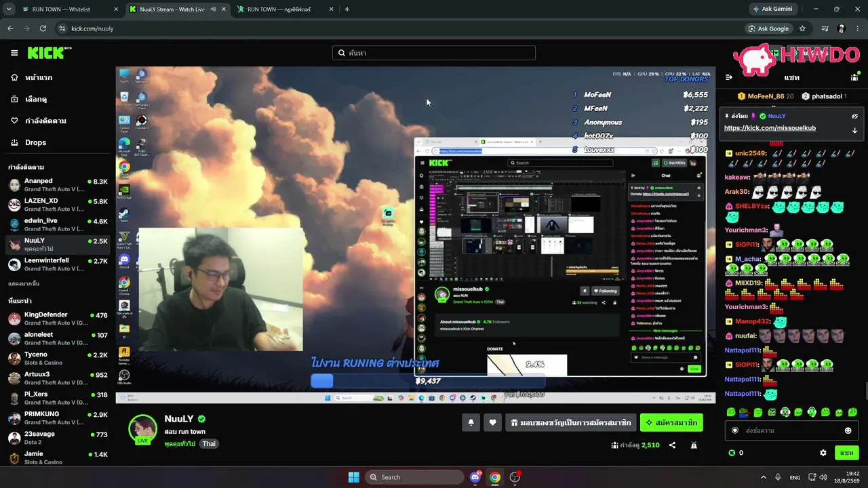Share the stream with the share icon
Screen dimensions: 868x488
coord(672,445)
